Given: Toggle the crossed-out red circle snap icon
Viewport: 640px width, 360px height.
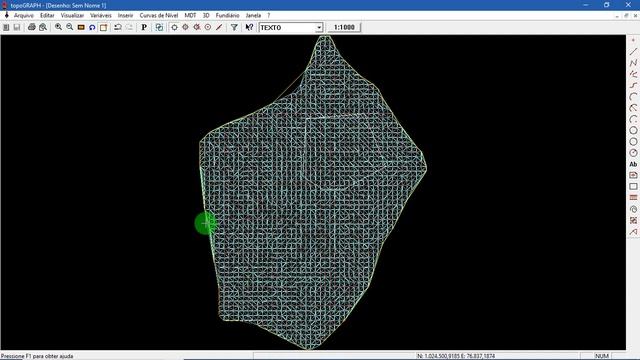Looking at the screenshot, I should click(197, 27).
